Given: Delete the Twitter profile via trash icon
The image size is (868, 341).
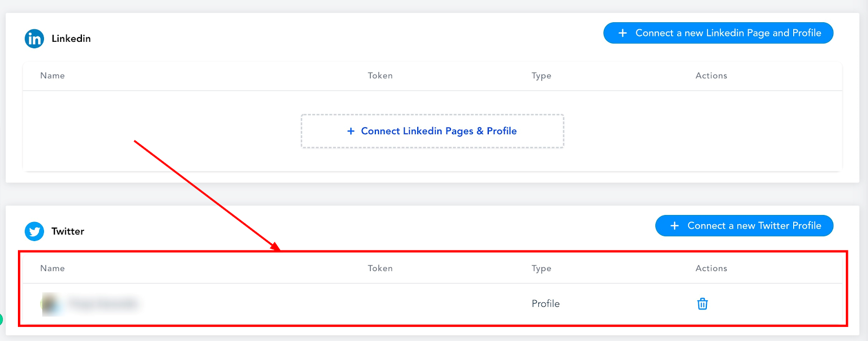Looking at the screenshot, I should tap(703, 304).
